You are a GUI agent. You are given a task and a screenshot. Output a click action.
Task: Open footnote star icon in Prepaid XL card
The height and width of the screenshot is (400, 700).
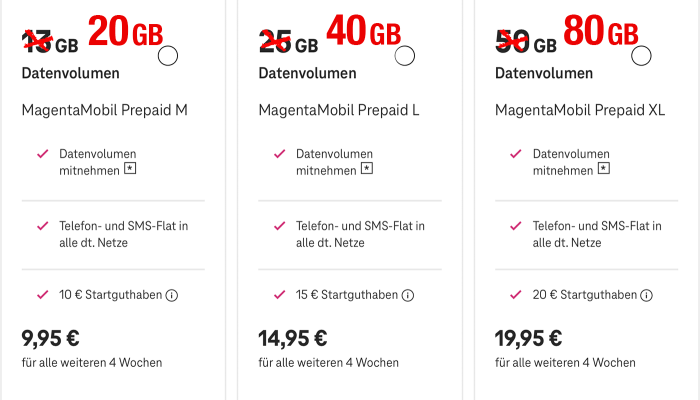point(605,171)
